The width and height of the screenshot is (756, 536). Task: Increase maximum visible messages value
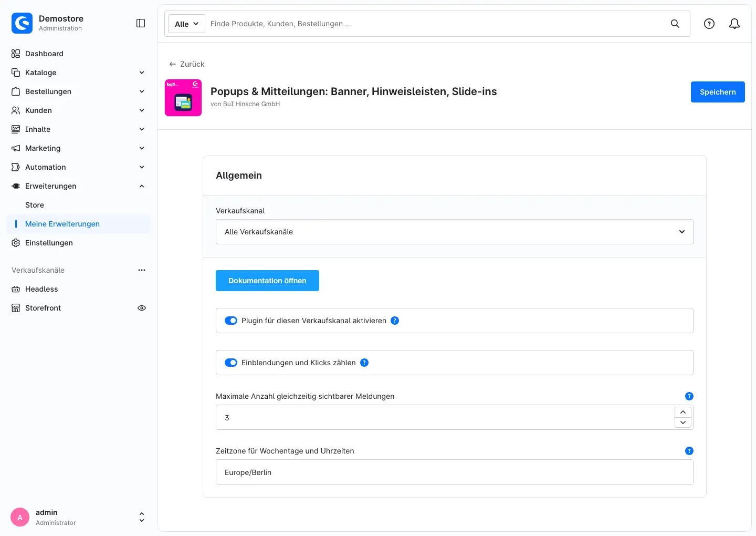pyautogui.click(x=683, y=412)
